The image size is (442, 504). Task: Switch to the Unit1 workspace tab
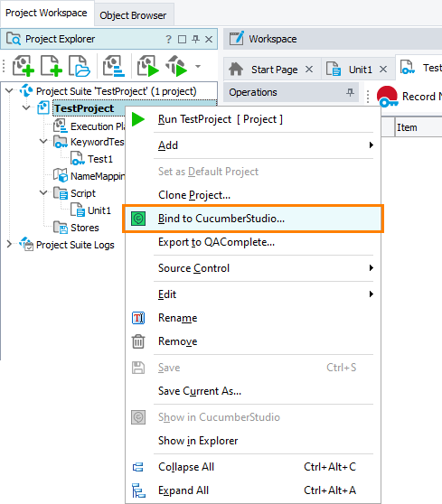[357, 70]
